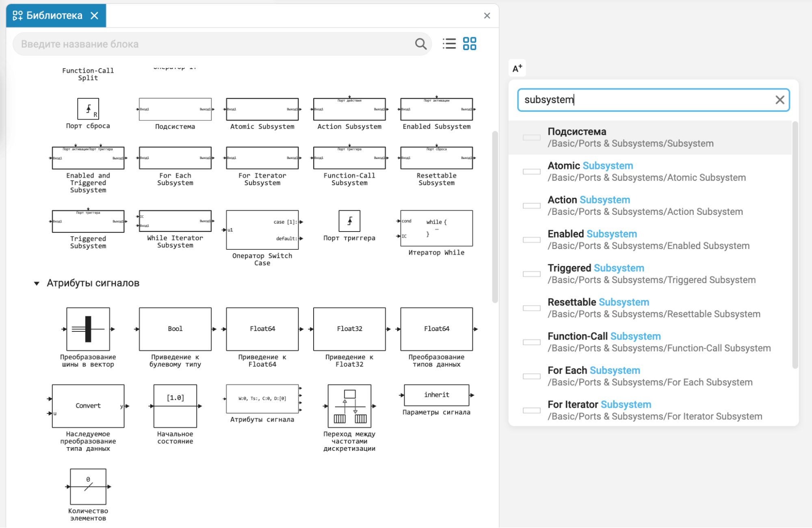Click the library panel scrollbar
The image size is (812, 528).
(x=495, y=217)
